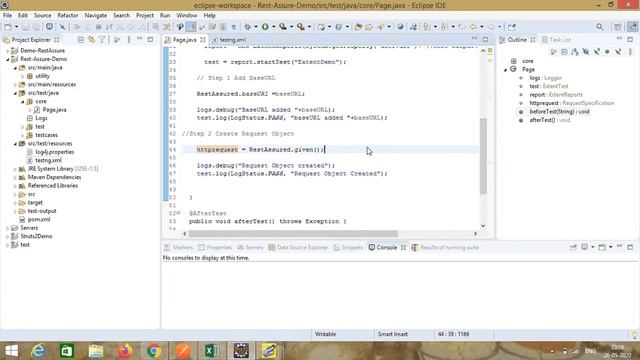Image resolution: width=640 pixels, height=360 pixels.
Task: Click Open Console icon in Console toolbar
Action: (602, 247)
